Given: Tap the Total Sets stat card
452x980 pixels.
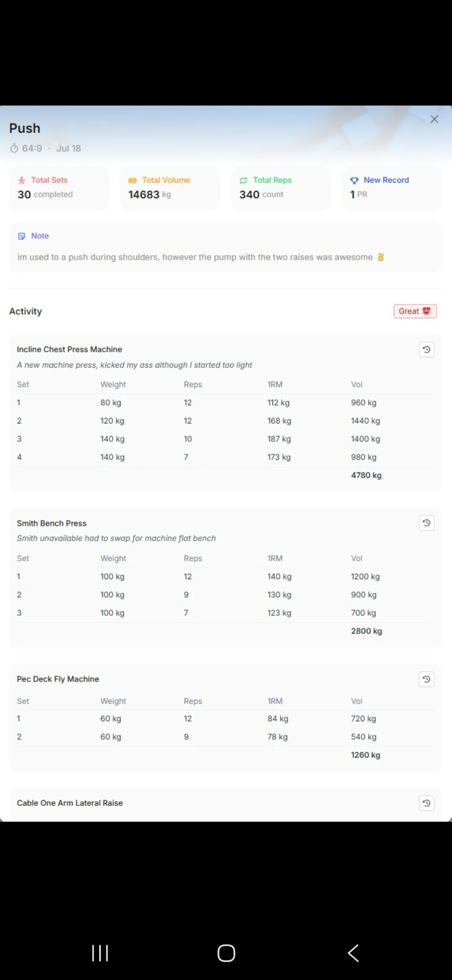Looking at the screenshot, I should (59, 188).
